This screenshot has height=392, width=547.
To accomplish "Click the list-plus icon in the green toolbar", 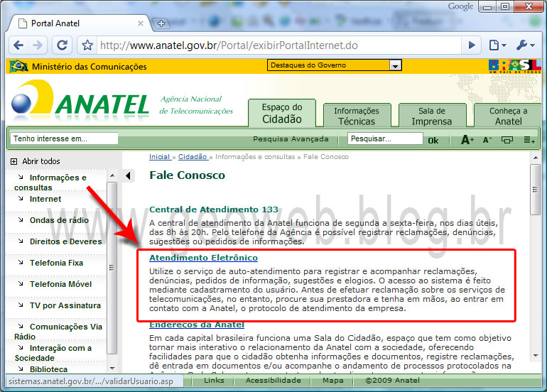I will pos(529,140).
